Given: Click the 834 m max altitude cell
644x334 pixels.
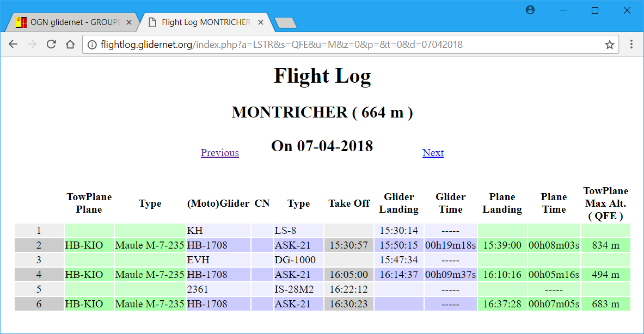Looking at the screenshot, I should tap(605, 245).
